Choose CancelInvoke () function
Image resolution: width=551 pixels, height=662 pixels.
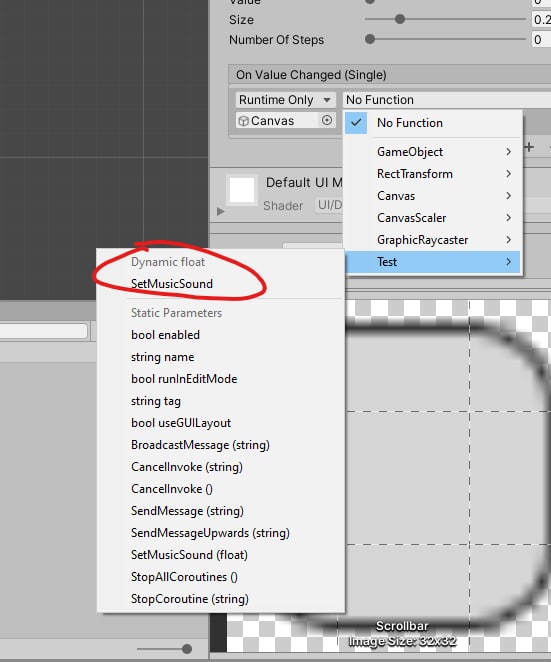tap(220, 489)
